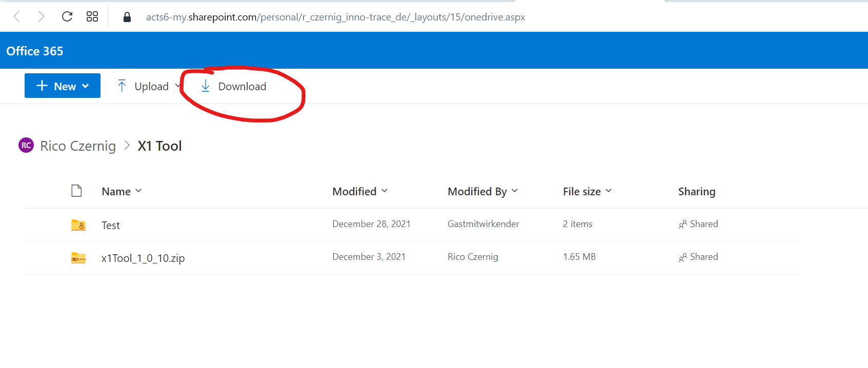
Task: Open the Modified By column menu
Action: pyautogui.click(x=482, y=192)
